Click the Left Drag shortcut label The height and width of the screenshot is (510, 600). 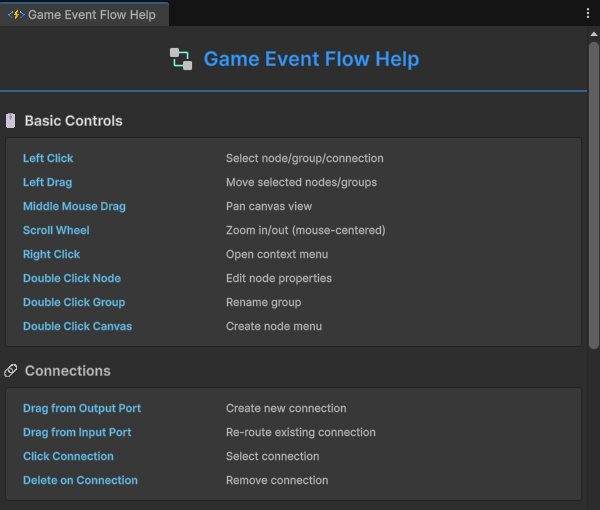coord(47,182)
